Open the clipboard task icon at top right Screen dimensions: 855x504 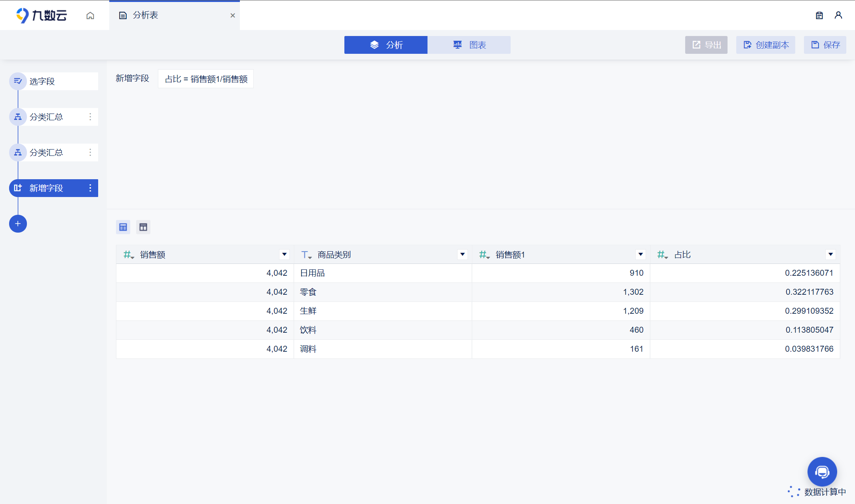point(819,15)
